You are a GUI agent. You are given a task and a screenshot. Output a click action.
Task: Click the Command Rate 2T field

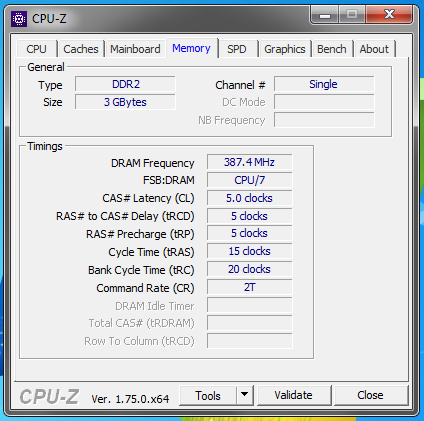click(x=249, y=287)
